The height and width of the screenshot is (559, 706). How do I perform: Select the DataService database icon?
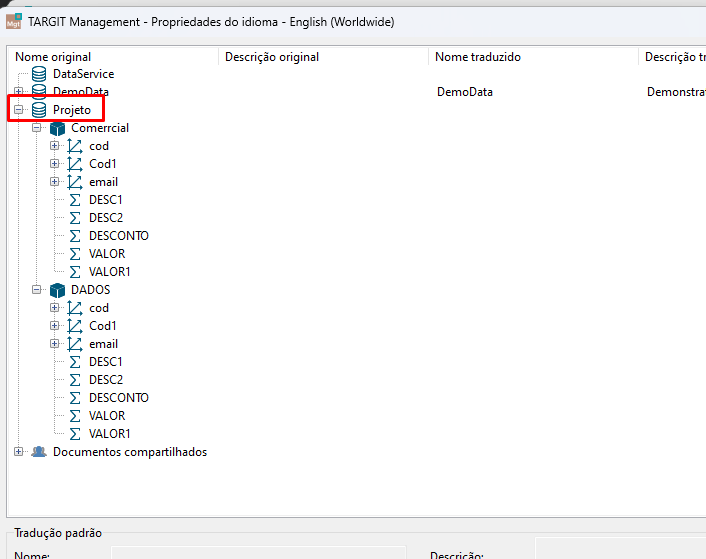point(39,74)
